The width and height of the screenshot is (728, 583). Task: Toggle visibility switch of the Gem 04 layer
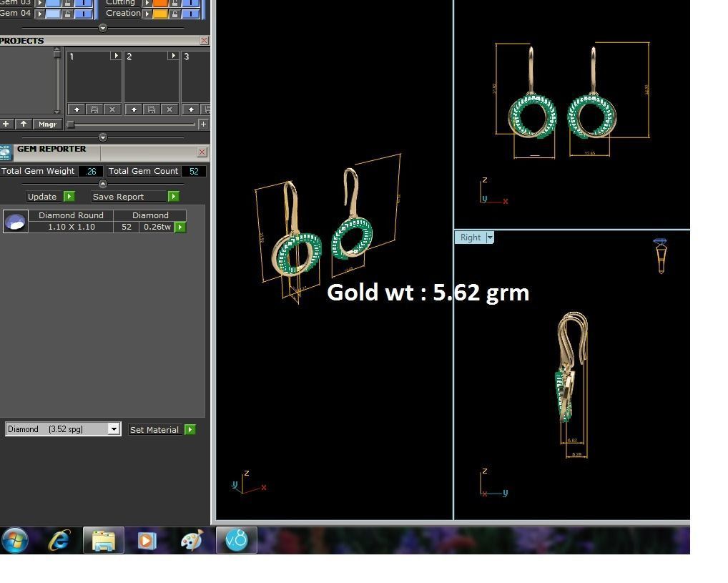(84, 14)
